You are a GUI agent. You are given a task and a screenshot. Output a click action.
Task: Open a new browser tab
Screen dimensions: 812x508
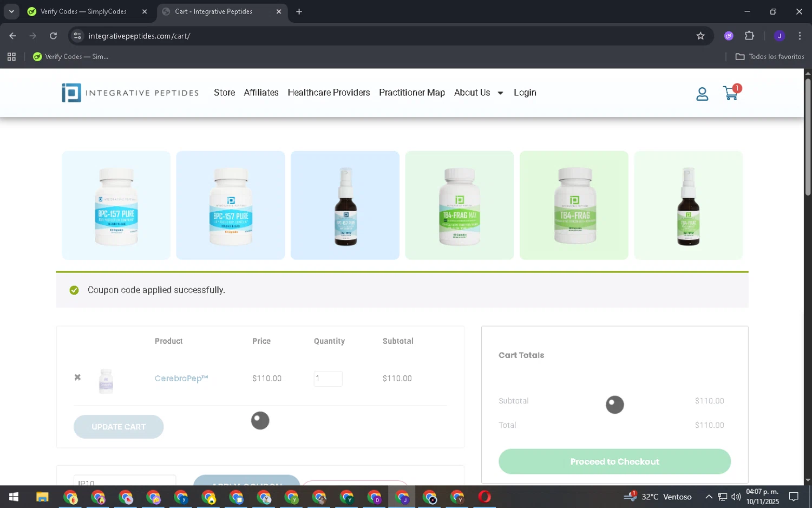[x=299, y=11]
